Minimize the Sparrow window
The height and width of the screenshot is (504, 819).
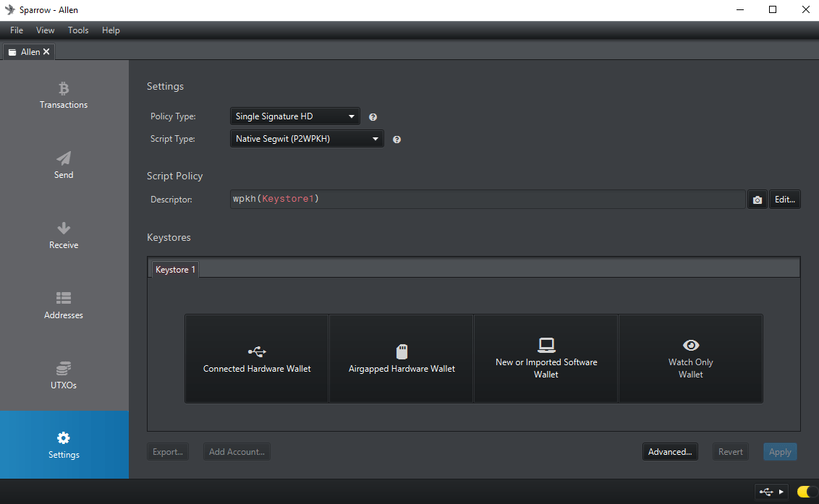tap(740, 10)
